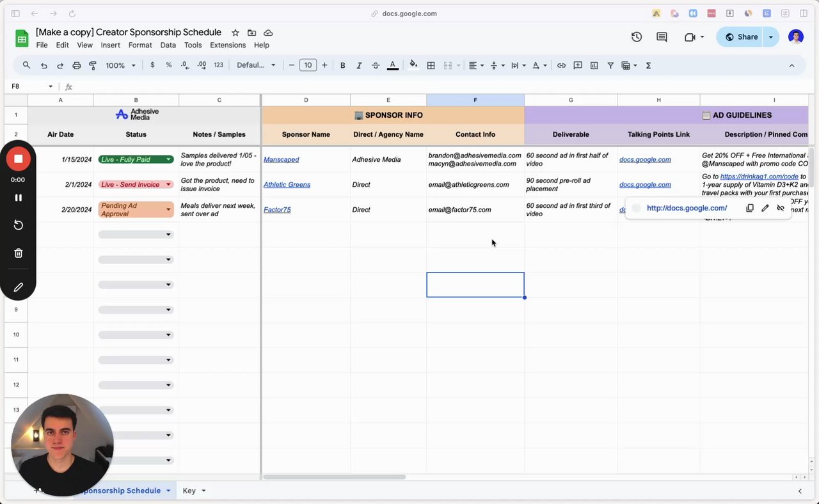The height and width of the screenshot is (504, 819).
Task: Decrease decimal places in toolbar
Action: [185, 65]
